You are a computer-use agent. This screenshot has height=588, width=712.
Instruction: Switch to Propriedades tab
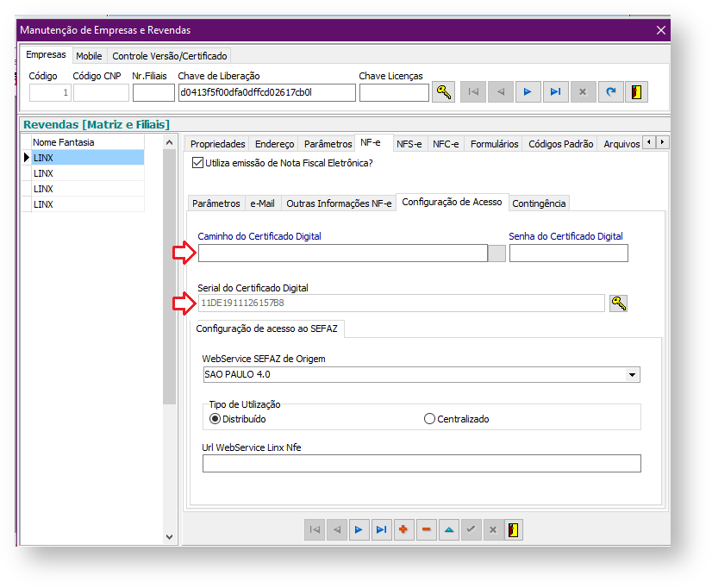pyautogui.click(x=217, y=144)
